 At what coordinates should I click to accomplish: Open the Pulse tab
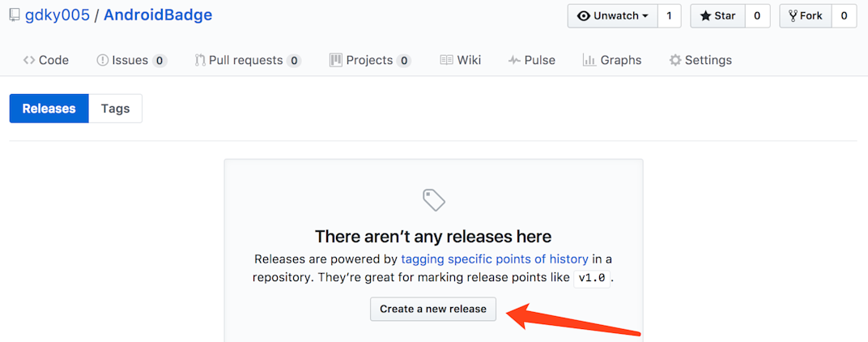(532, 60)
